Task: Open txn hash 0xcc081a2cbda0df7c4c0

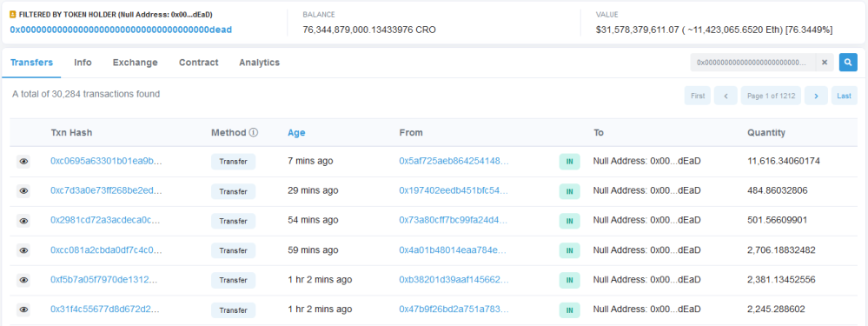Action: click(x=106, y=250)
